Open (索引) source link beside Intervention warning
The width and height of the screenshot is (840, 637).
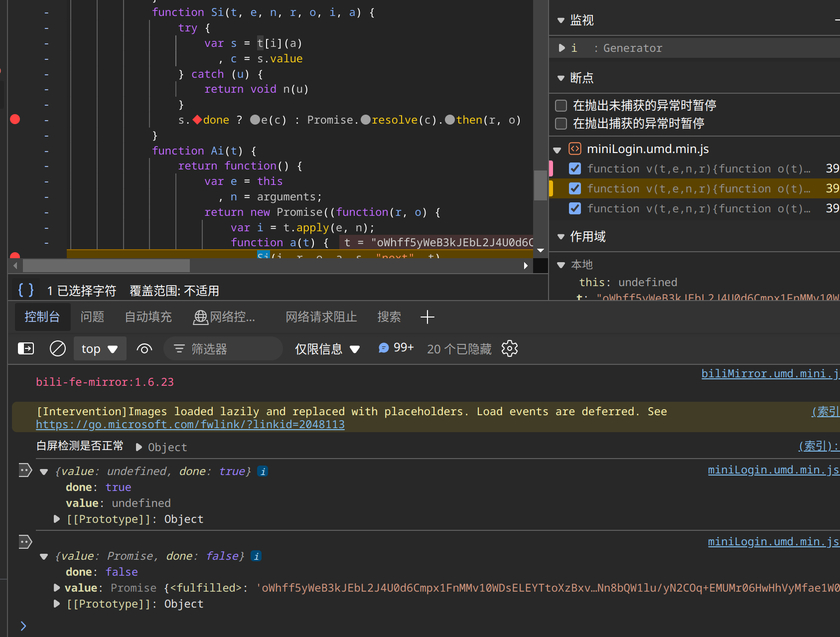[x=826, y=411]
